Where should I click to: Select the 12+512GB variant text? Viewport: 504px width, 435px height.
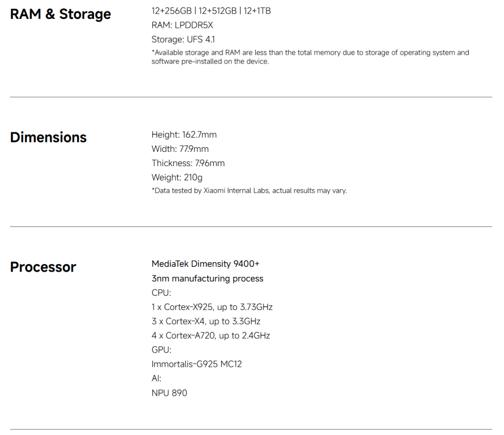(x=217, y=11)
